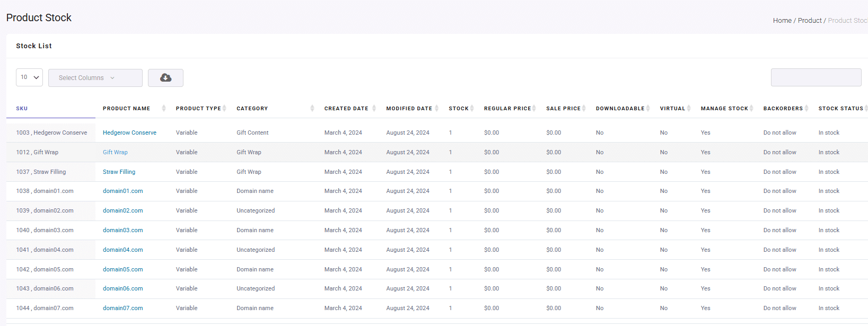
Task: Click in the search input field
Action: coord(816,77)
